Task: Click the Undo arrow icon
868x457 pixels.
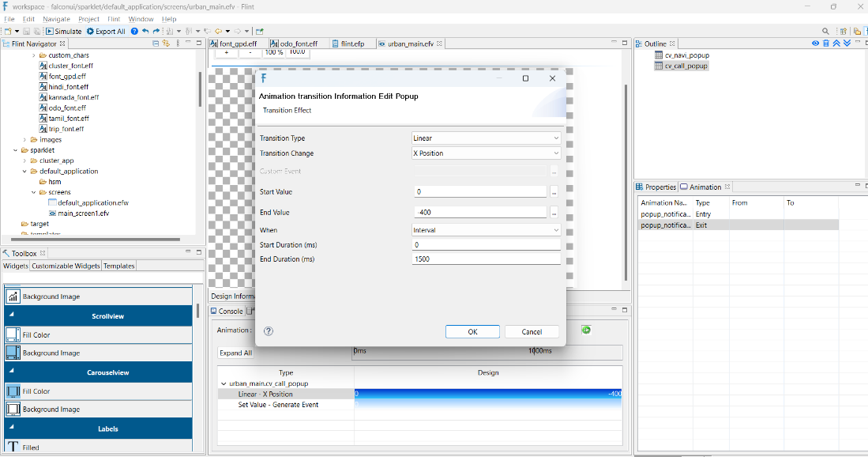Action: (x=145, y=32)
